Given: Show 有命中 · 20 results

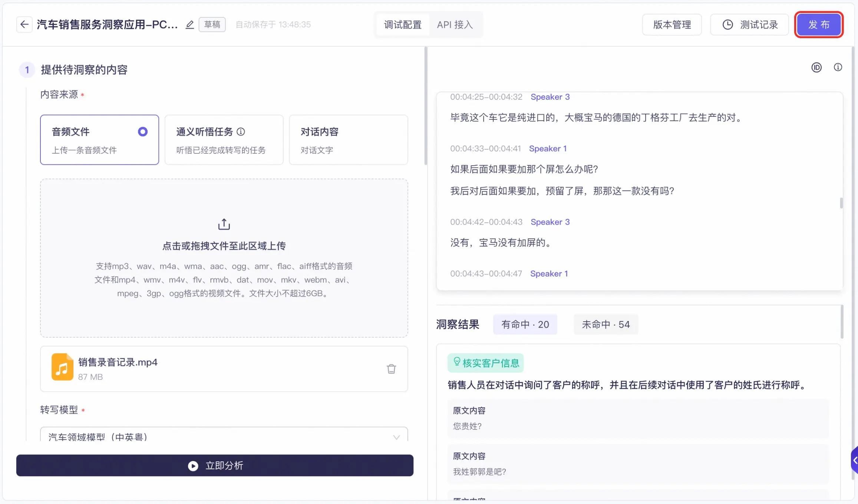Looking at the screenshot, I should coord(525,325).
